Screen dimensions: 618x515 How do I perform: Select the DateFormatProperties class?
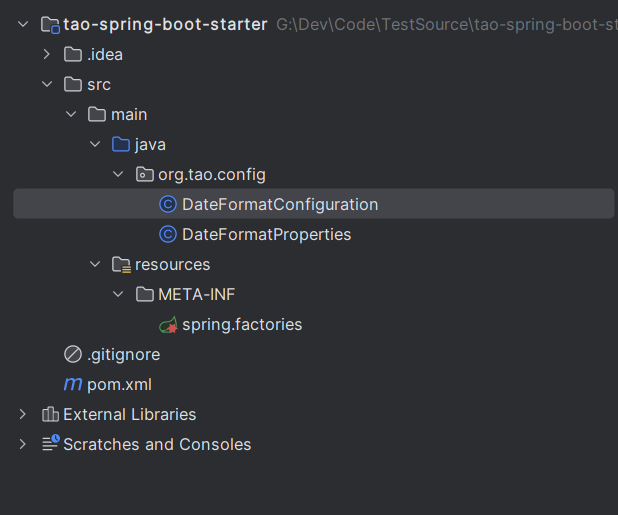click(266, 234)
